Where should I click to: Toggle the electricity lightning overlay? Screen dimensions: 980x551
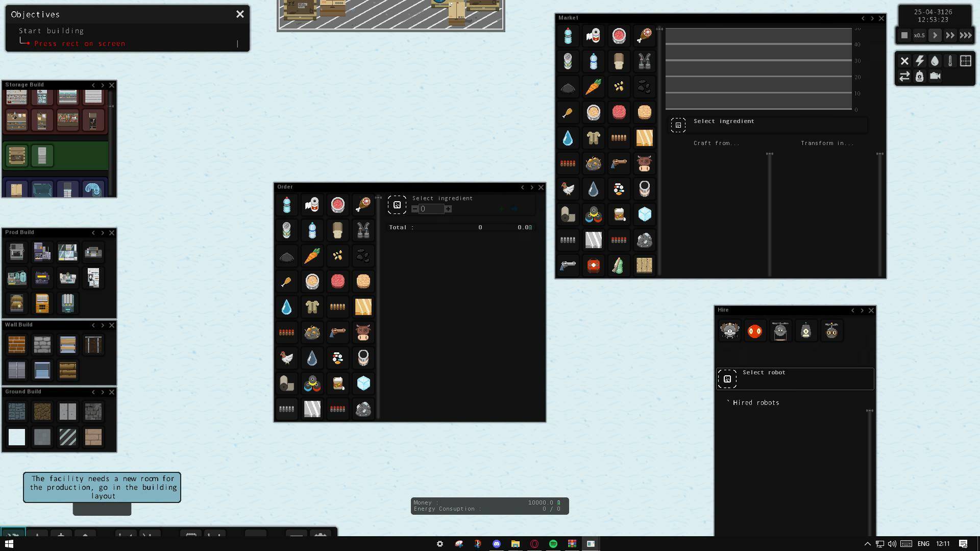[x=919, y=61]
